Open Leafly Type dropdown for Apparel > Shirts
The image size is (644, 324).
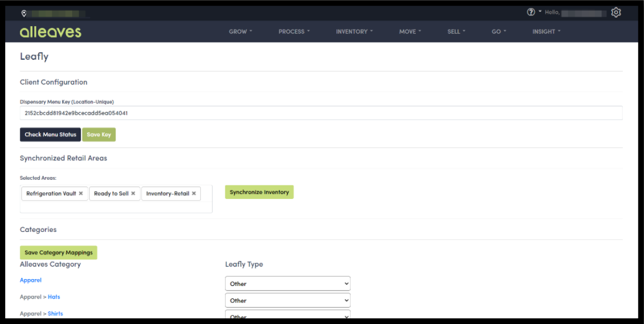tap(288, 314)
